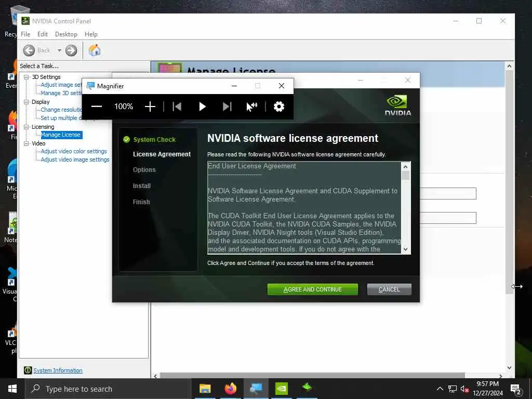Select Manage License tree item

click(61, 135)
